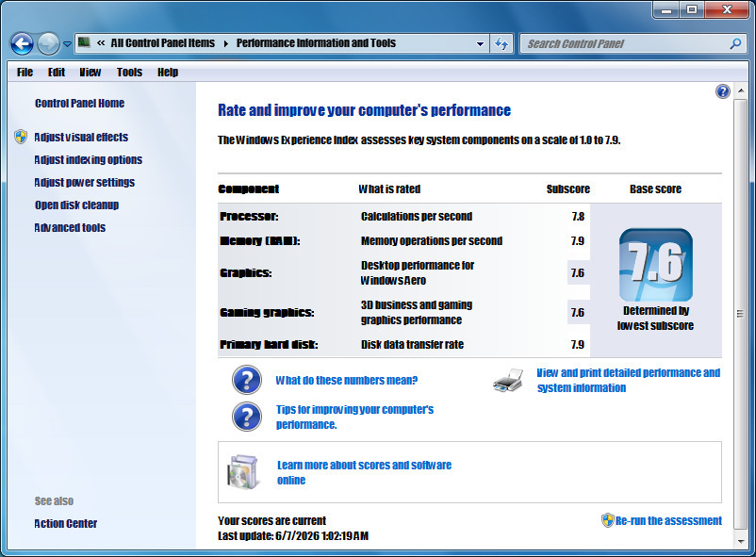The height and width of the screenshot is (557, 756).
Task: Select Performance Information and Tools breadcrumb
Action: [x=316, y=43]
